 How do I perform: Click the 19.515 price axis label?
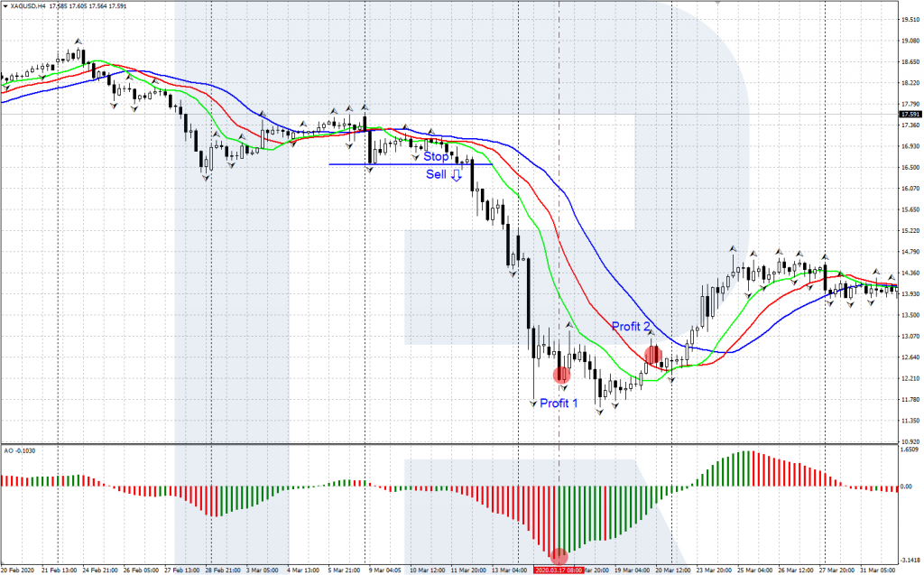(x=910, y=20)
